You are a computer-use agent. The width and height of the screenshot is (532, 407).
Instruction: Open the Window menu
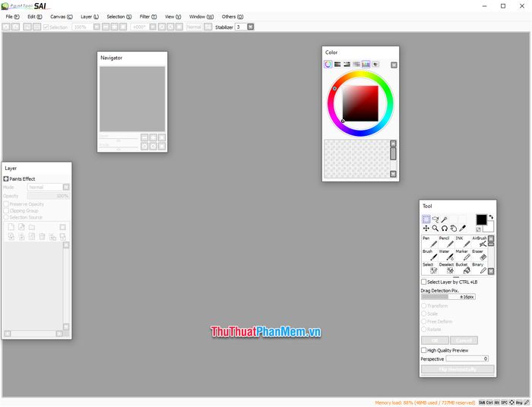coord(201,17)
